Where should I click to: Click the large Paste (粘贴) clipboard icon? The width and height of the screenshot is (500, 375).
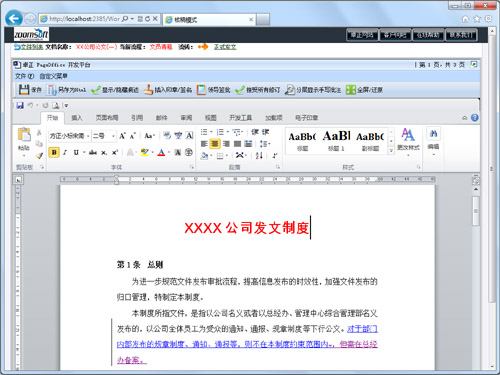tap(24, 134)
